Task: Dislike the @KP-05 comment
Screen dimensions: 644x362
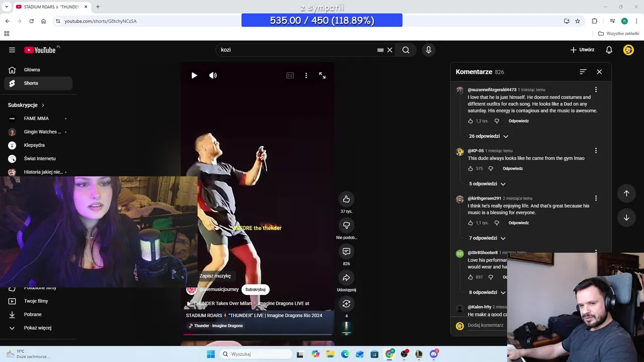Action: (x=491, y=169)
